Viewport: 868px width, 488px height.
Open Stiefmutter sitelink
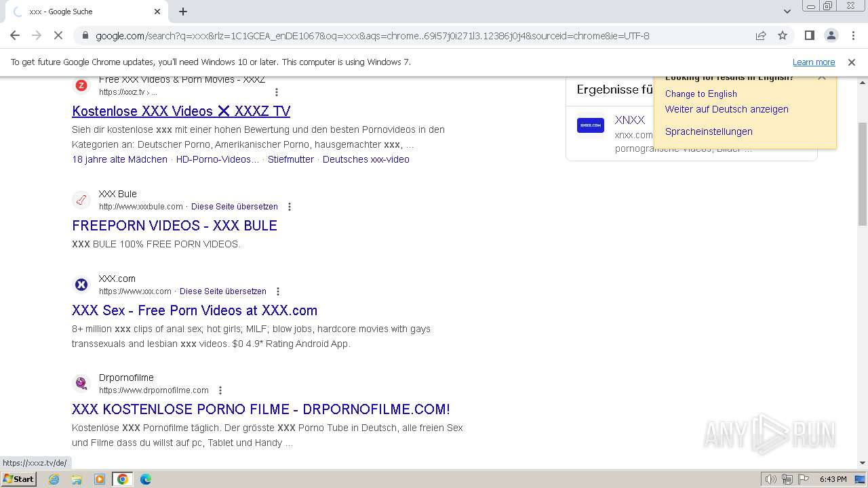click(291, 159)
